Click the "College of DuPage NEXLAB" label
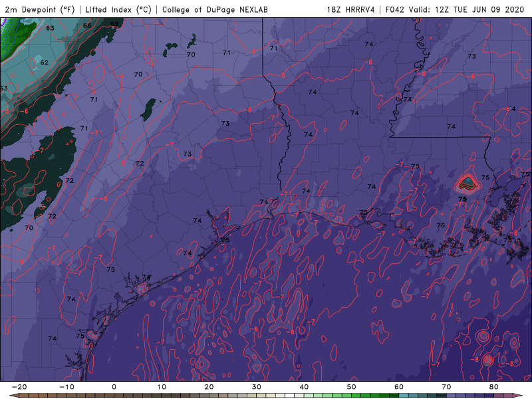Screen dimensions: 532x399 point(215,9)
